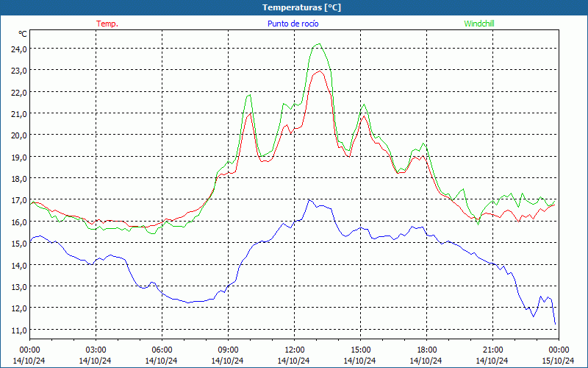Click the 23,0 y-axis value
Viewport: 588px width, 368px height.
(18, 70)
